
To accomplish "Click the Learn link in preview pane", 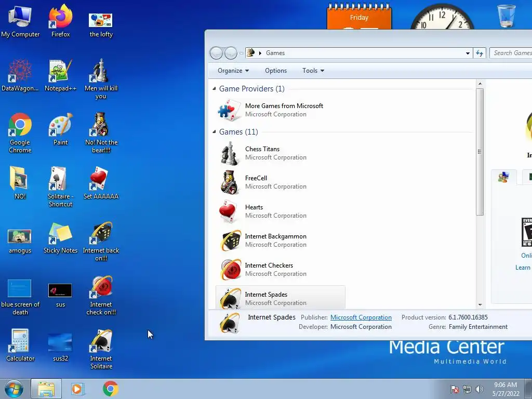I will point(523,268).
